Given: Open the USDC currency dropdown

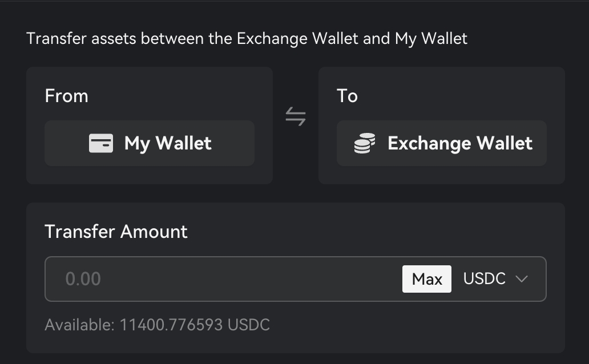Looking at the screenshot, I should 495,279.
